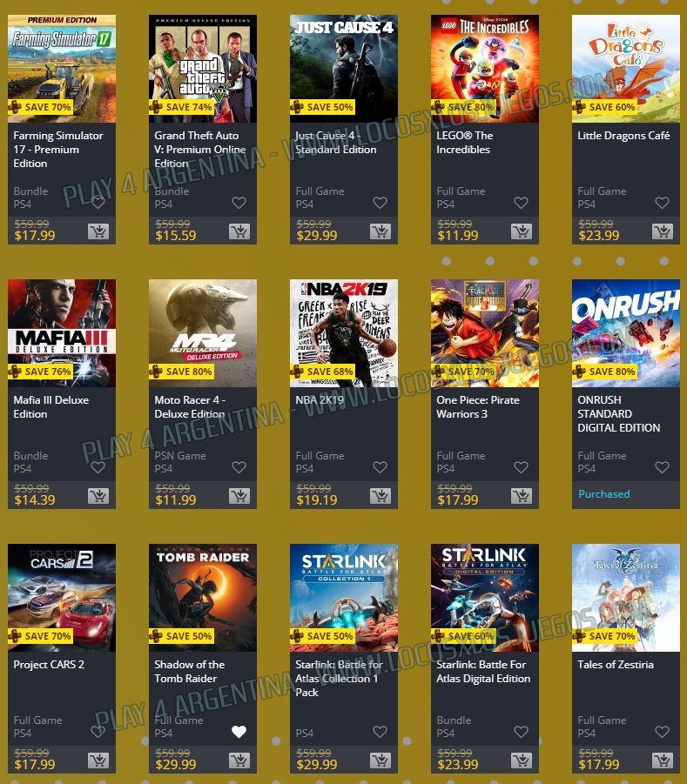687x784 pixels.
Task: Favorite Moto Racer 4 Deluxe Edition
Action: tap(239, 467)
